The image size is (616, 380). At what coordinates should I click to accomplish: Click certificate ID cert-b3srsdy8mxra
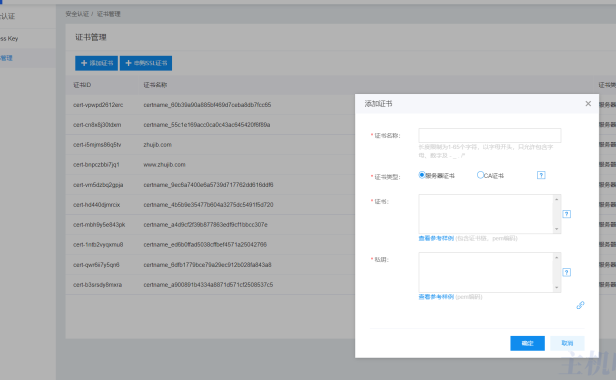point(97,285)
